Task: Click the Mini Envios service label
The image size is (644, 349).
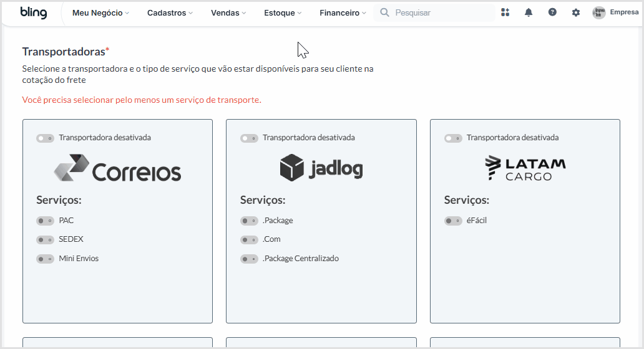Action: pos(79,259)
